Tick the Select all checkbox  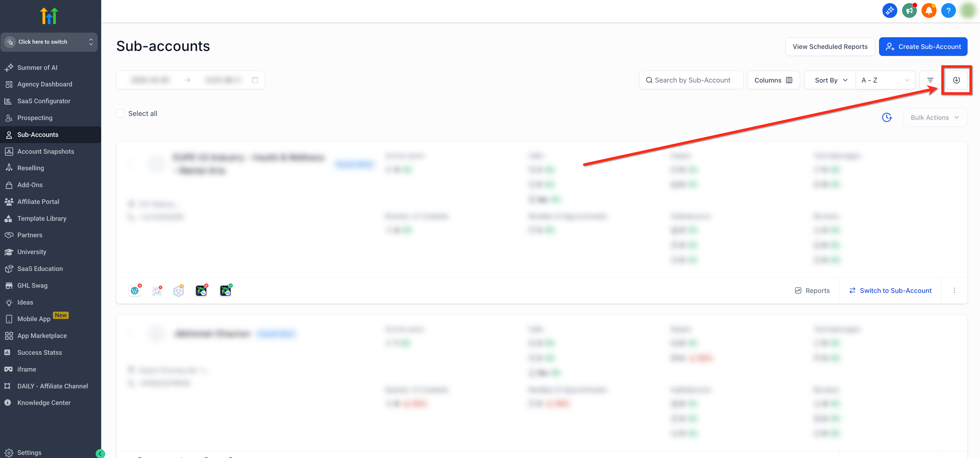pos(120,114)
